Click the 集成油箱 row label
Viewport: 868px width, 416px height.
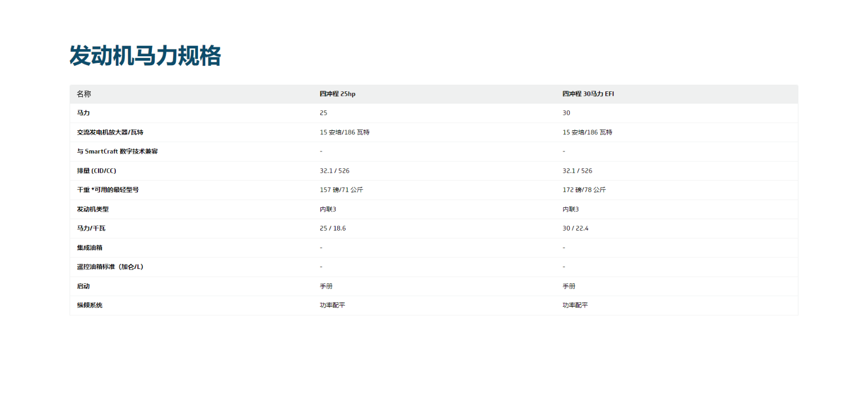click(90, 247)
